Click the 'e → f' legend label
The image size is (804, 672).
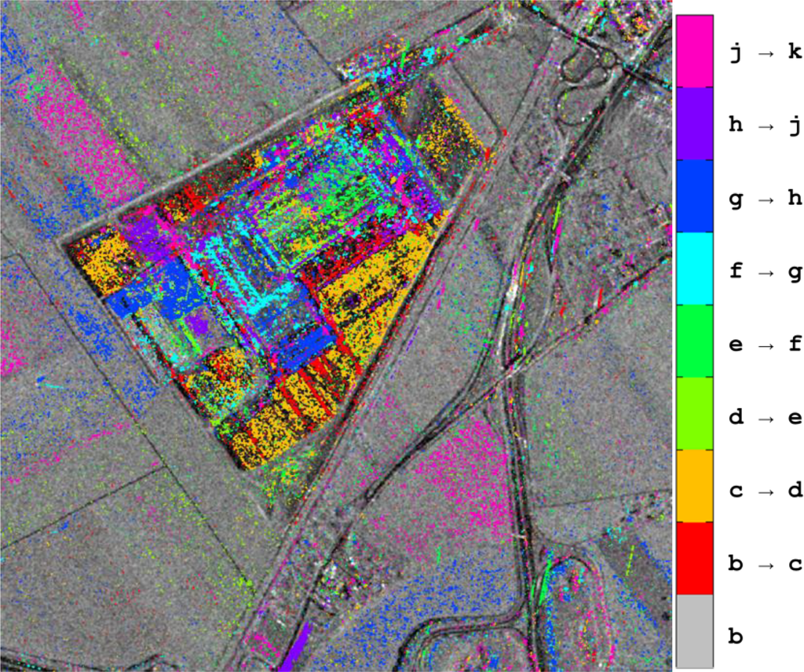pos(766,344)
